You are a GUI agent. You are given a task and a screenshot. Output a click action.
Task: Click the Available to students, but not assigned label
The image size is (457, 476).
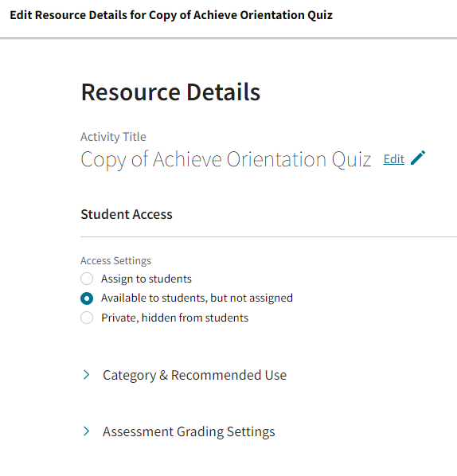coord(197,298)
